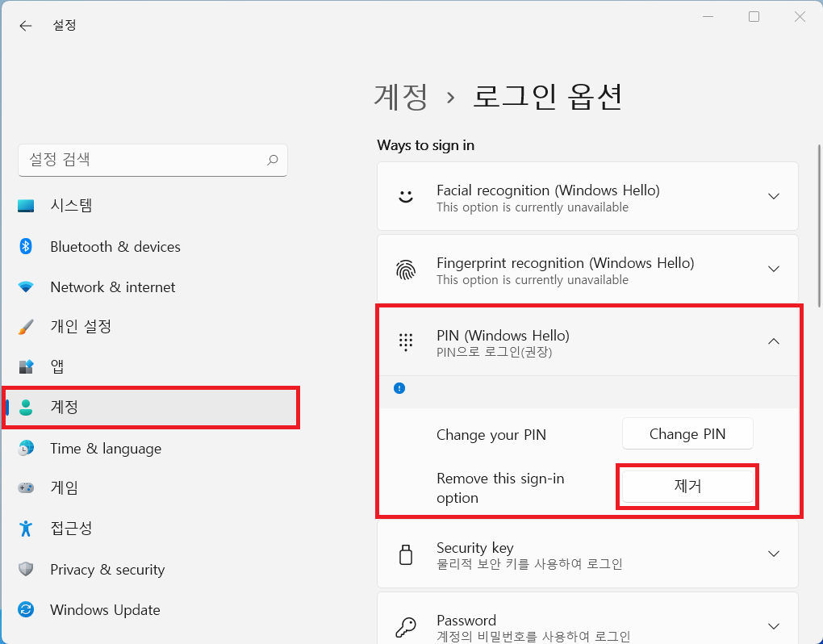Click the shield Privacy icon

pyautogui.click(x=26, y=569)
